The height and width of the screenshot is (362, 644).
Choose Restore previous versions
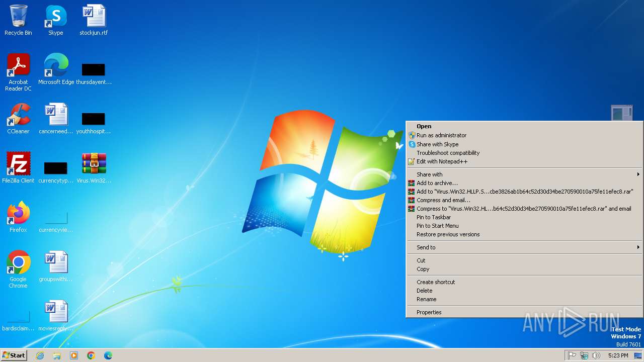point(524,234)
